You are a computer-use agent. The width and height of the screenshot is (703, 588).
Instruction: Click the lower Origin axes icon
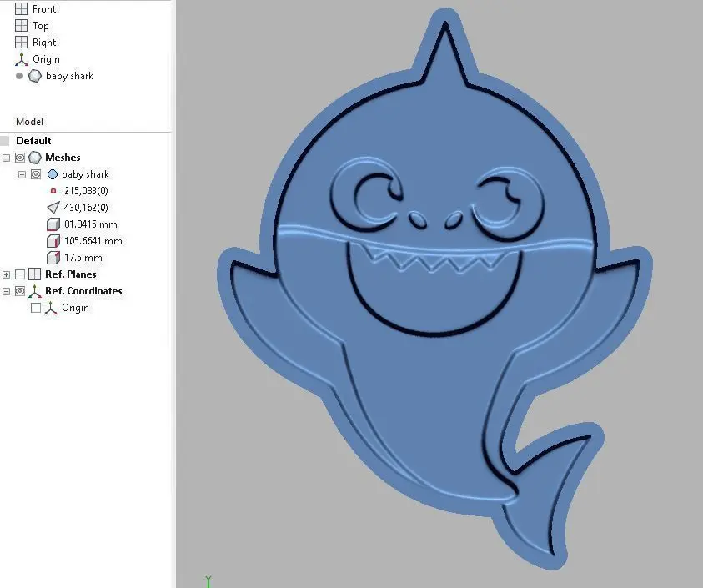[x=51, y=308]
